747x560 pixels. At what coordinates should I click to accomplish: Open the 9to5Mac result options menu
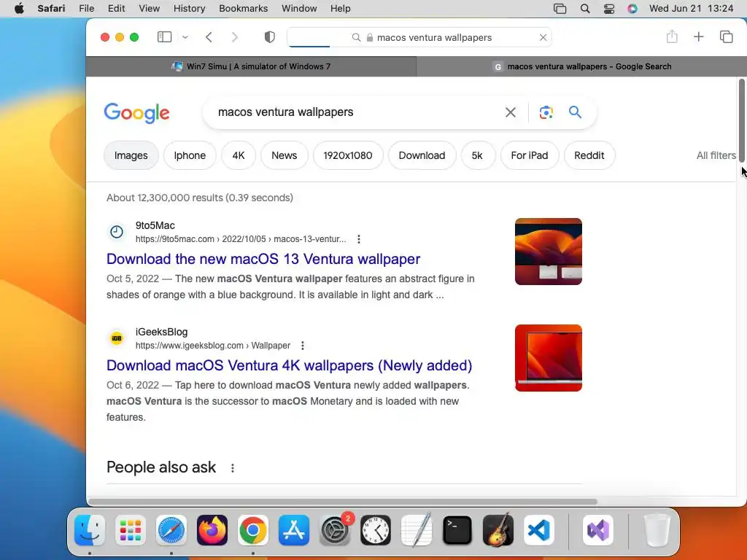(359, 239)
